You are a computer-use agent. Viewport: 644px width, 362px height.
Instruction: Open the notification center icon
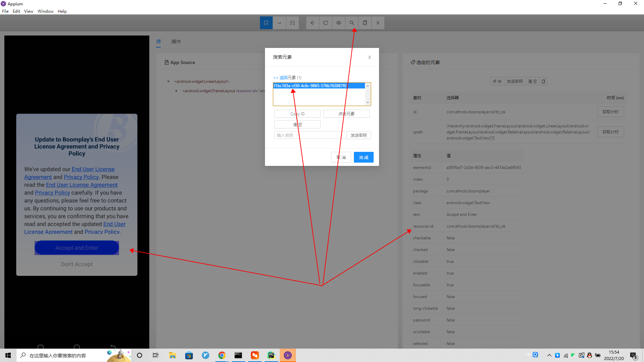[x=633, y=355]
